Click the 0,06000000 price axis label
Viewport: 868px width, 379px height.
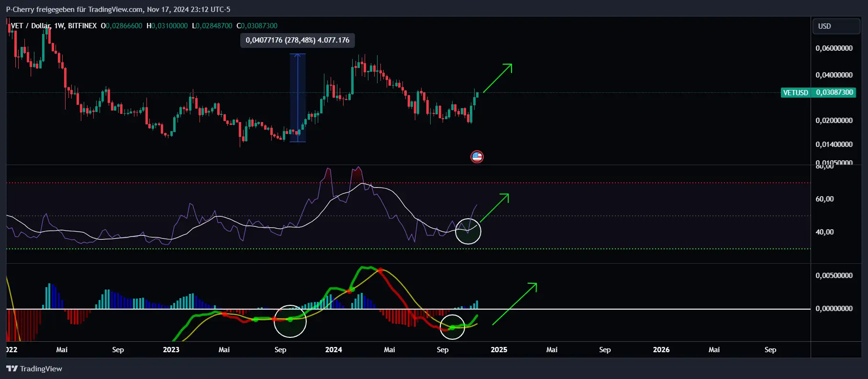coord(834,48)
